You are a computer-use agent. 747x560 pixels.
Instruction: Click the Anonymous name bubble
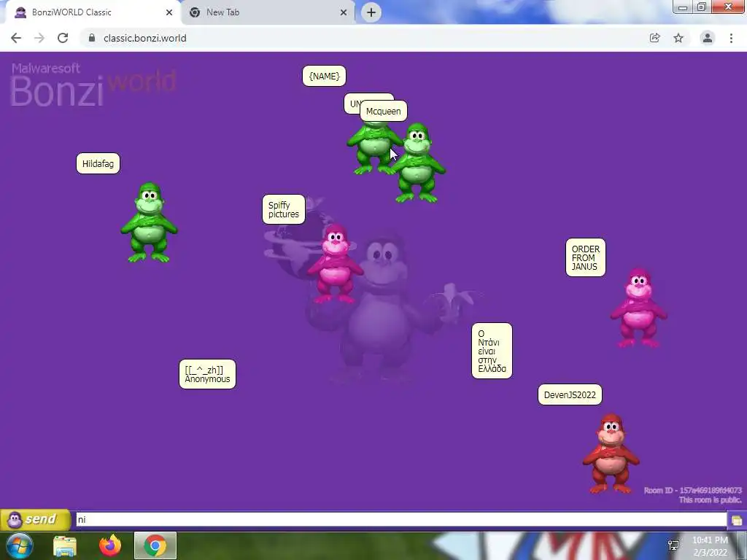[x=207, y=374]
